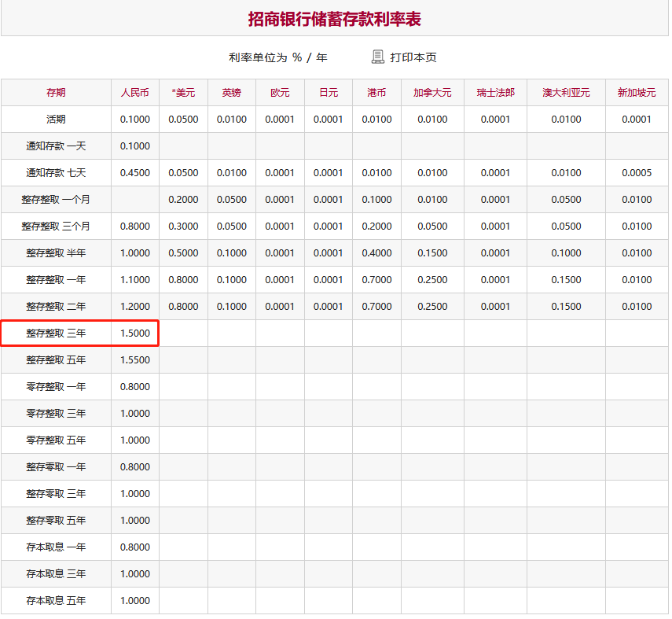The width and height of the screenshot is (672, 619).
Task: Click the 整存零取 三年 row label
Action: tap(56, 494)
